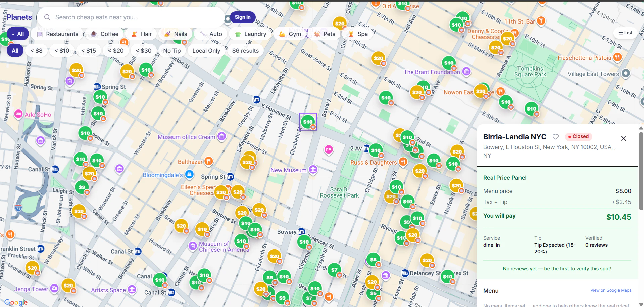
Task: Switch to List view
Action: 625,33
